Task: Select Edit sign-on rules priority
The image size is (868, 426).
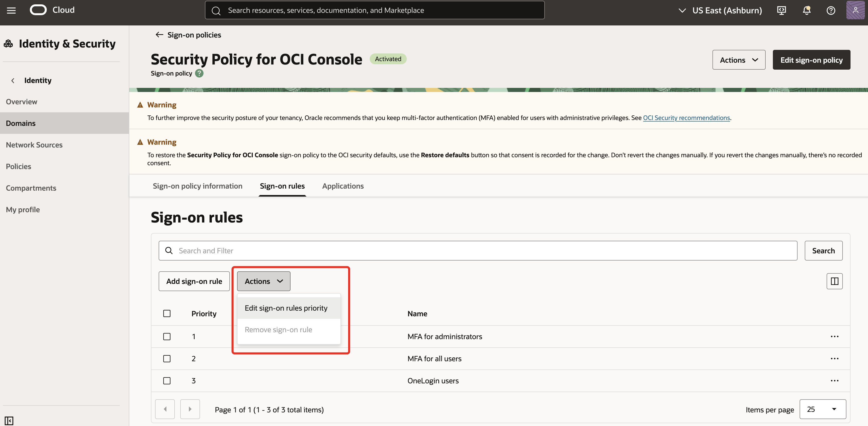Action: 286,308
